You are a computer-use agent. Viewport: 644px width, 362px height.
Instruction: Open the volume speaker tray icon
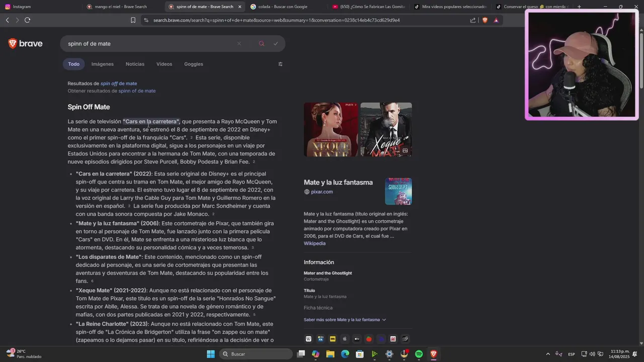(592, 354)
